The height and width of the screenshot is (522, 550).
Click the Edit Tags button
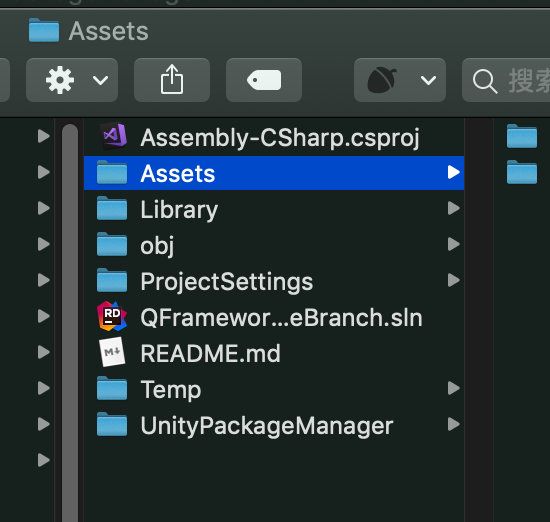[x=264, y=80]
